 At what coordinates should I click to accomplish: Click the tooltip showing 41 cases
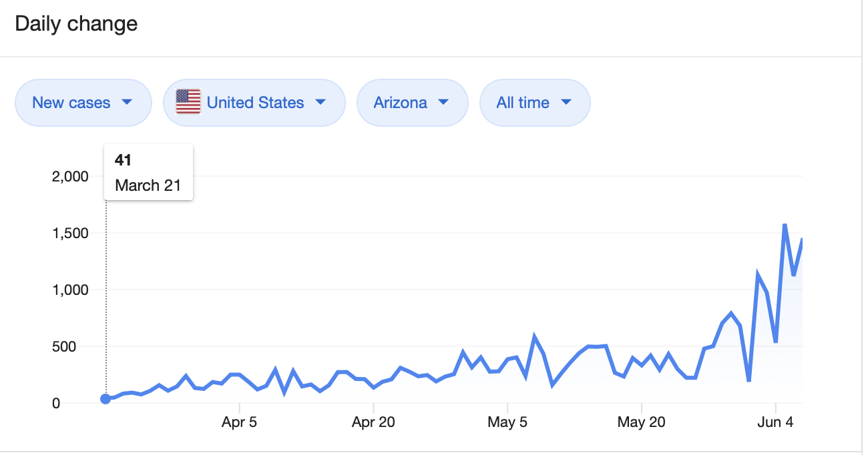click(148, 172)
